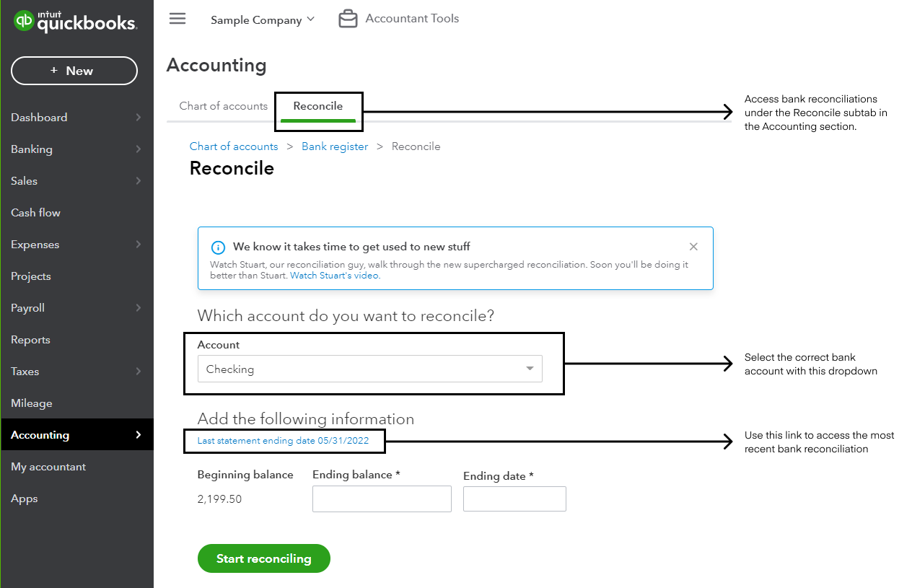Click the info icon on the notification banner
The height and width of the screenshot is (588, 912).
coord(218,247)
